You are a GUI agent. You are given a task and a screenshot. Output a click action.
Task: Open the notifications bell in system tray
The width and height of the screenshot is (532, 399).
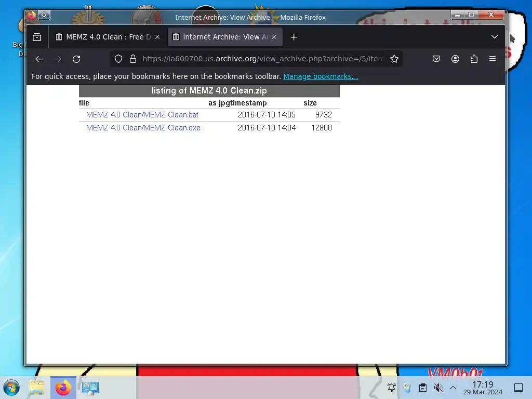pos(392,388)
